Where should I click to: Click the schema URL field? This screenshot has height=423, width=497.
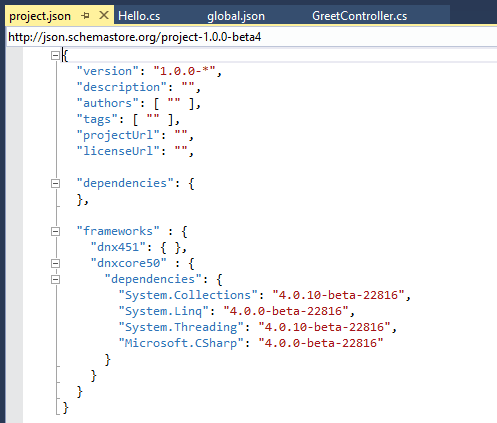[x=252, y=37]
